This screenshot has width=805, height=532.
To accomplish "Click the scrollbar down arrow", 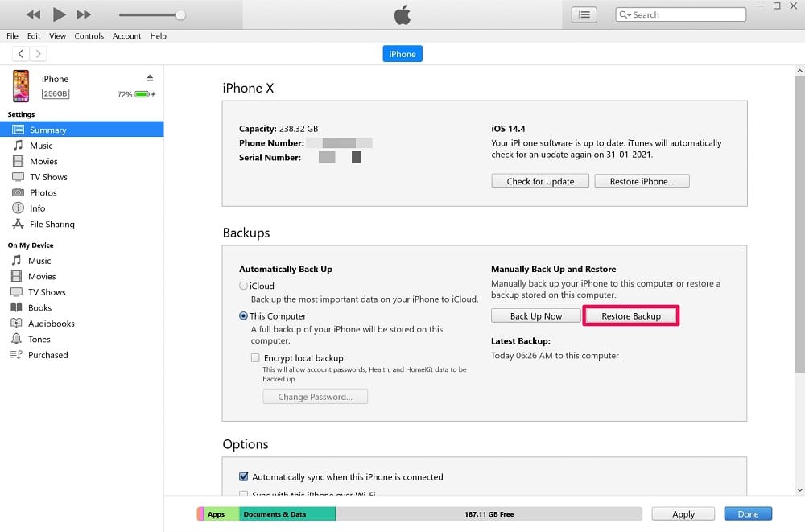I will (799, 490).
